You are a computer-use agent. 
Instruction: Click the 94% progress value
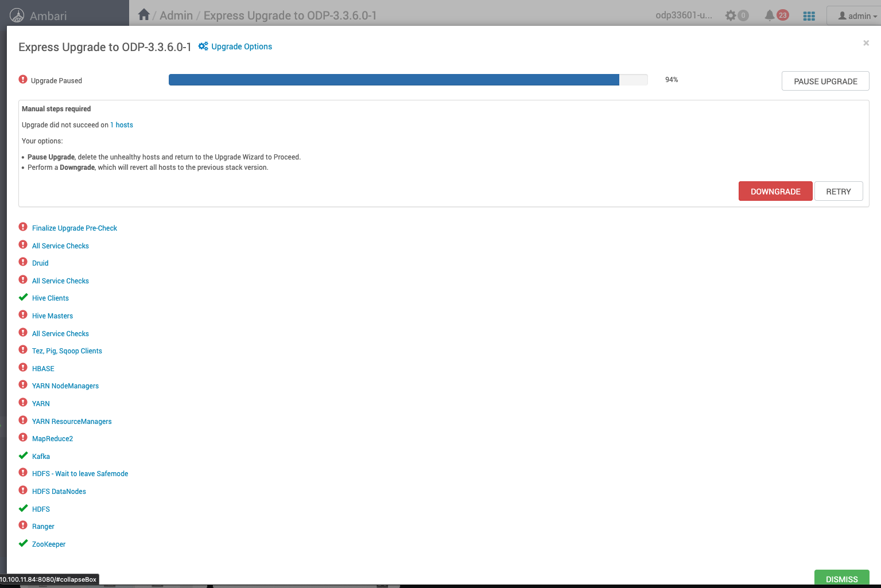click(672, 80)
